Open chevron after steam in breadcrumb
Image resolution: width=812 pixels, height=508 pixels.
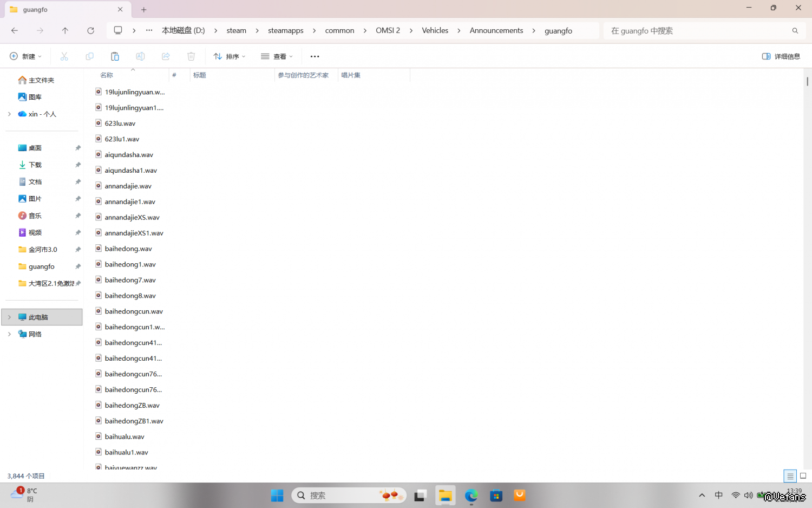point(257,31)
